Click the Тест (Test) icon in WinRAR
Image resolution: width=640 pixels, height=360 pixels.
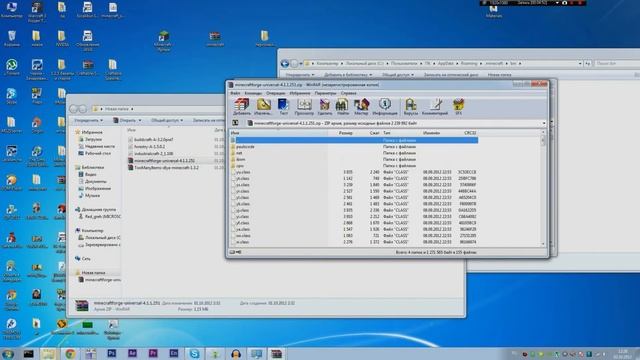click(x=283, y=107)
